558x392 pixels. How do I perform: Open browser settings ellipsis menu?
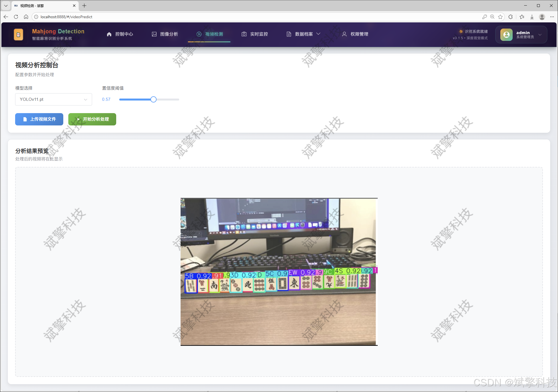click(552, 17)
